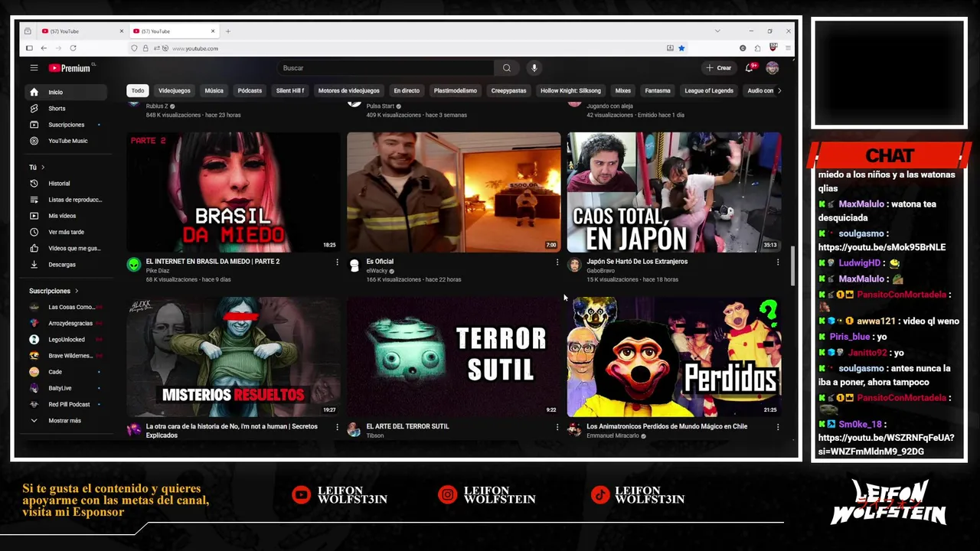Screen dimensions: 980x551
Task: Open Descargas in sidebar
Action: (66, 265)
